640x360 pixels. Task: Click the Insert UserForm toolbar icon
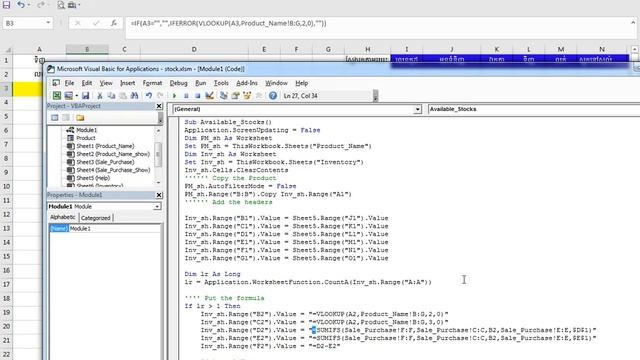click(x=69, y=96)
